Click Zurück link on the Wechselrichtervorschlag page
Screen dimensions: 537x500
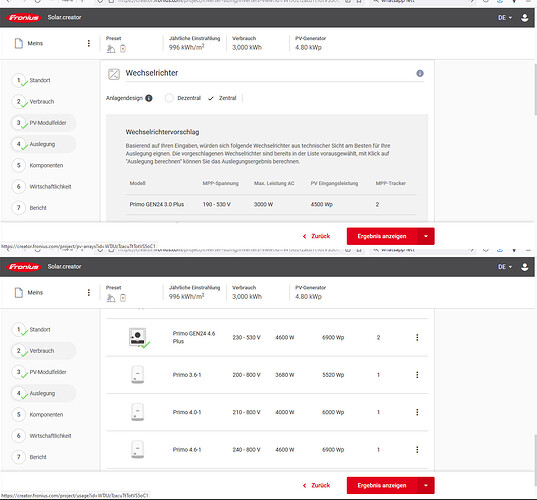point(316,236)
